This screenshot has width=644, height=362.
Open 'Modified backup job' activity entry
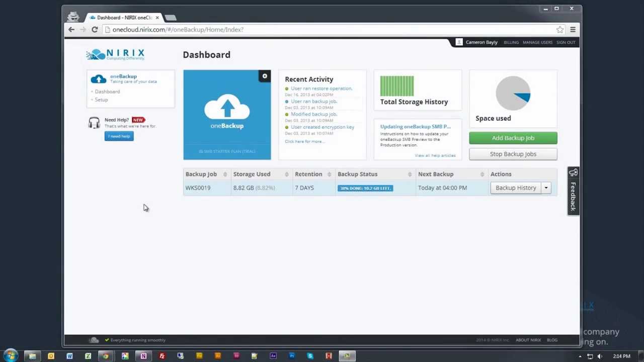pos(314,114)
